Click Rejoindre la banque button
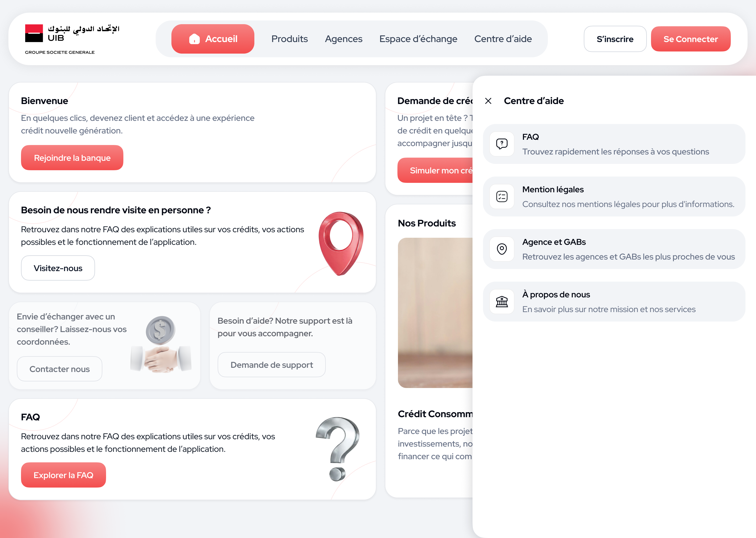Viewport: 756px width, 538px height. pyautogui.click(x=72, y=158)
